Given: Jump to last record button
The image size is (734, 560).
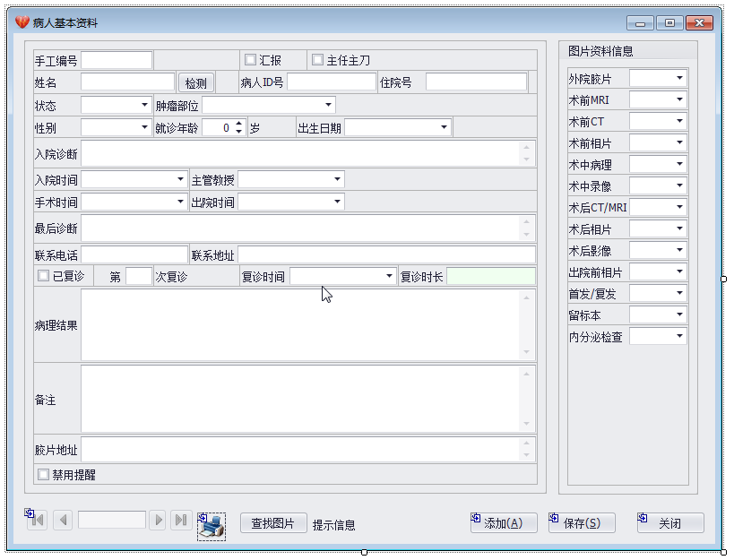Looking at the screenshot, I should pyautogui.click(x=181, y=520).
